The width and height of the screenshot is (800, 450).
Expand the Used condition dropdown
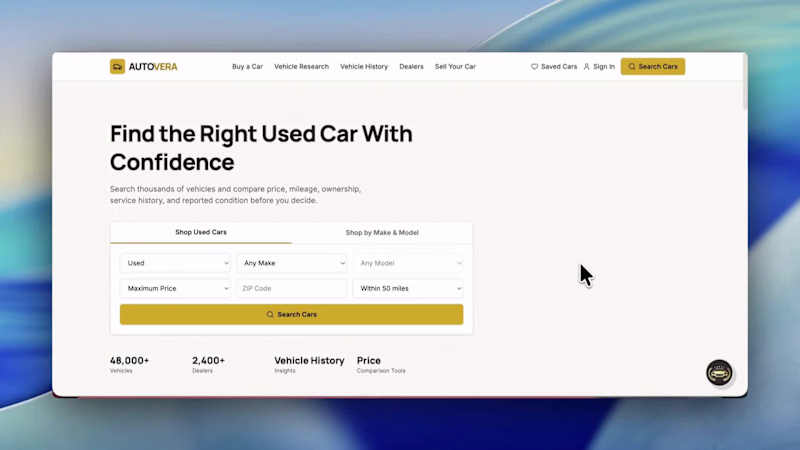tap(175, 263)
